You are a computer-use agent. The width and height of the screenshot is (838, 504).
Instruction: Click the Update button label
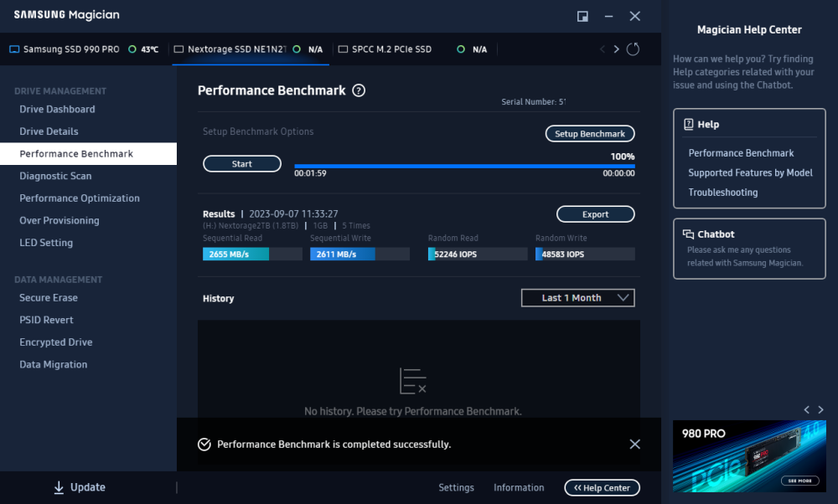[88, 487]
